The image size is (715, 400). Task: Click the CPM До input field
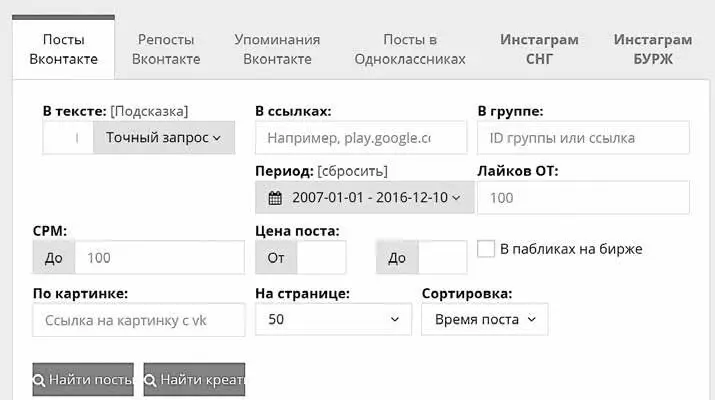tap(159, 257)
